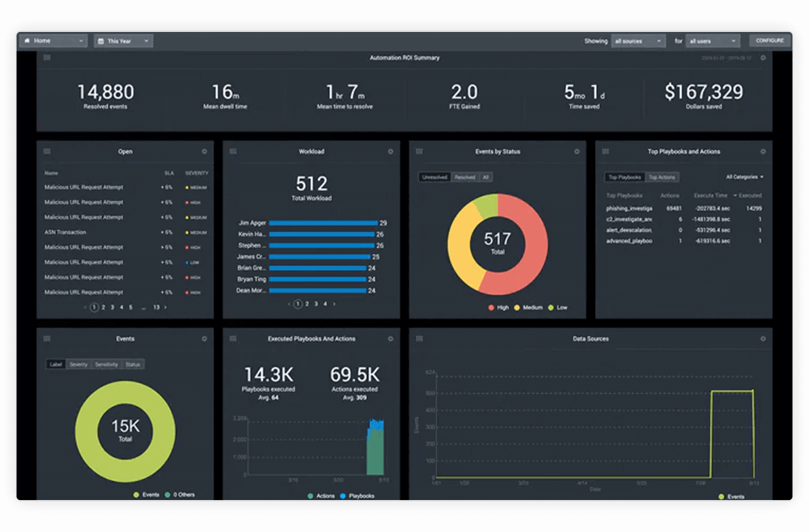Click previous page arrow in Workload panel

point(289,304)
